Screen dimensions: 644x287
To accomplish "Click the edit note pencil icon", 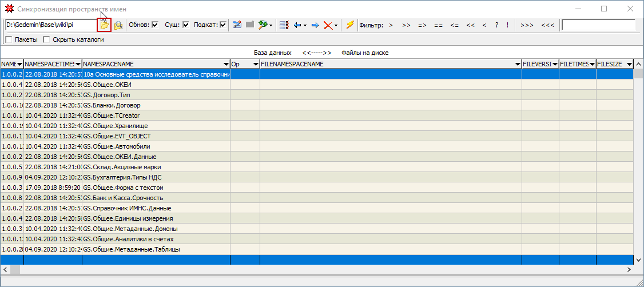I will pyautogui.click(x=237, y=25).
